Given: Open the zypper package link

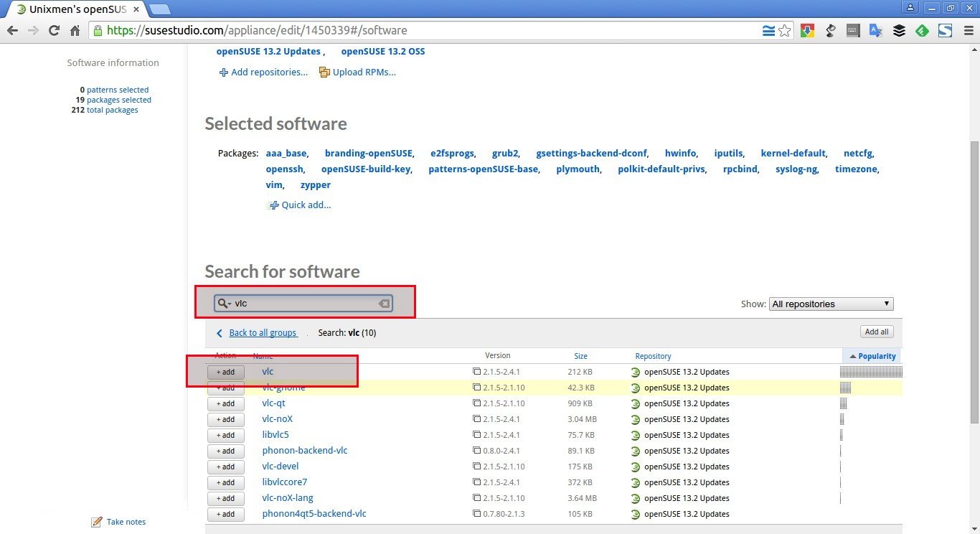Looking at the screenshot, I should [316, 184].
